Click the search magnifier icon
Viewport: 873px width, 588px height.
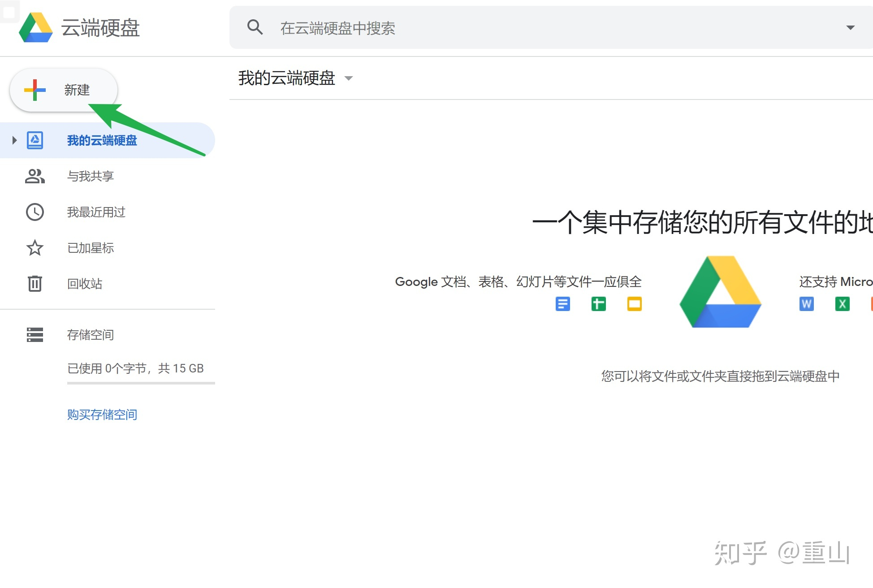255,27
